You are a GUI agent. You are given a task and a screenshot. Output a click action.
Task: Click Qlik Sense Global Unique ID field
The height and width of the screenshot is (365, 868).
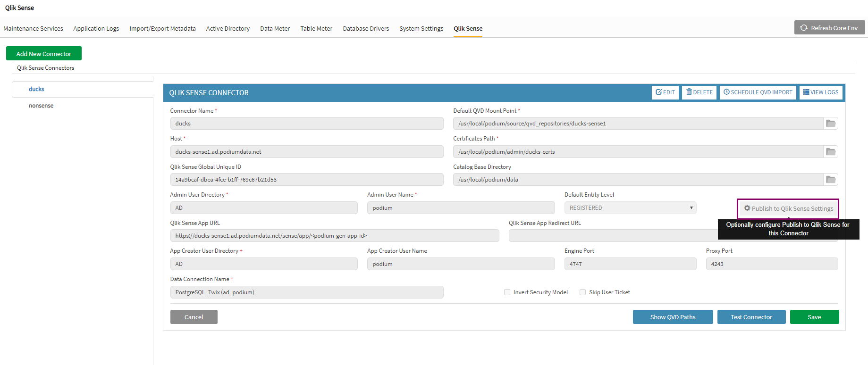point(307,180)
